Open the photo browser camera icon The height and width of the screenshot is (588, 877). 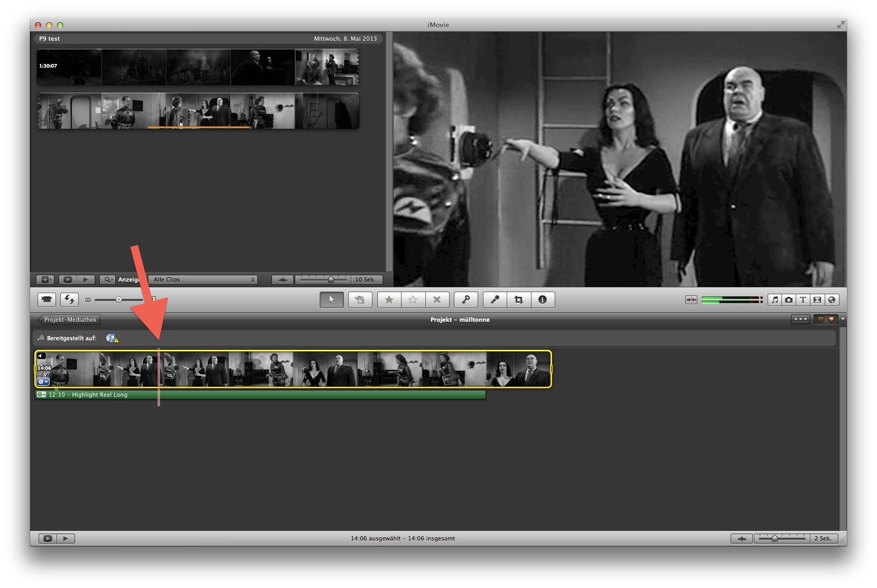789,300
